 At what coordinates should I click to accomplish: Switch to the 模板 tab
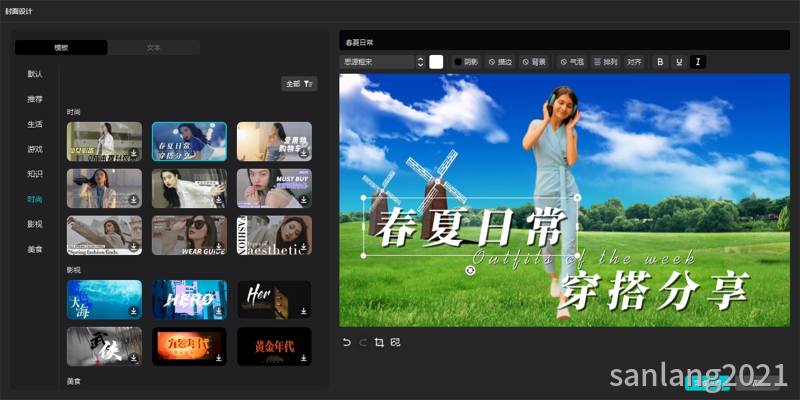pyautogui.click(x=61, y=47)
